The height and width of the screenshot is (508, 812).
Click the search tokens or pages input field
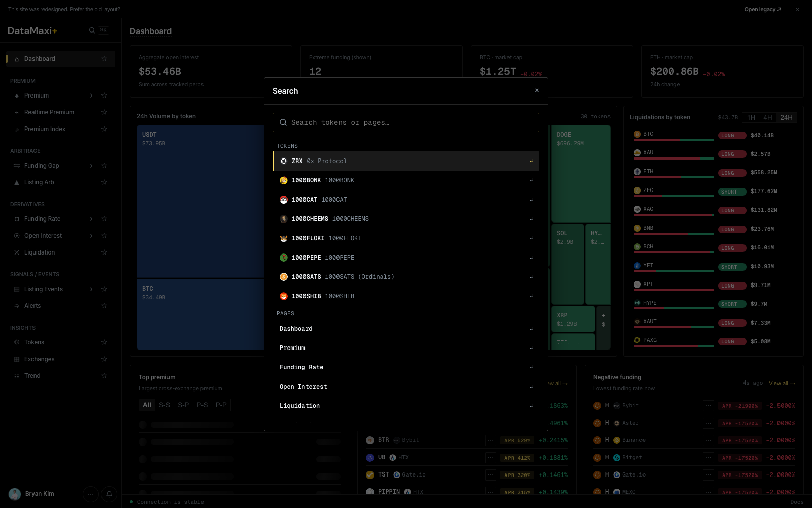click(406, 122)
